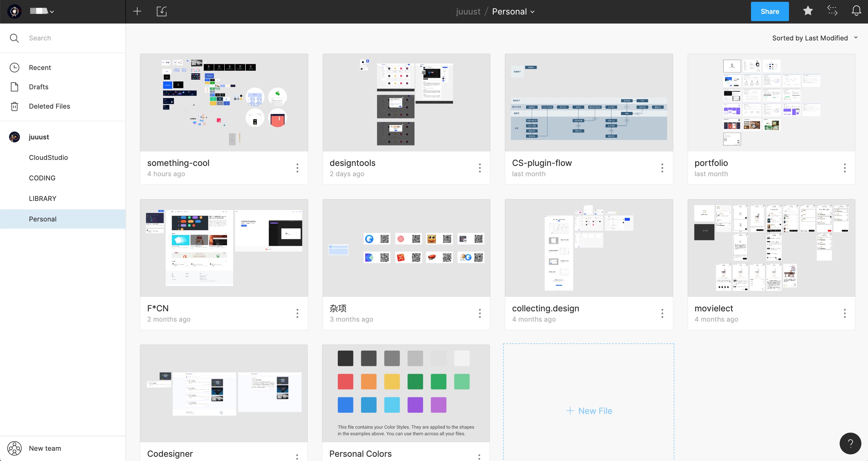Screen dimensions: 868x461
Task: Open the CODING project
Action: (42, 178)
